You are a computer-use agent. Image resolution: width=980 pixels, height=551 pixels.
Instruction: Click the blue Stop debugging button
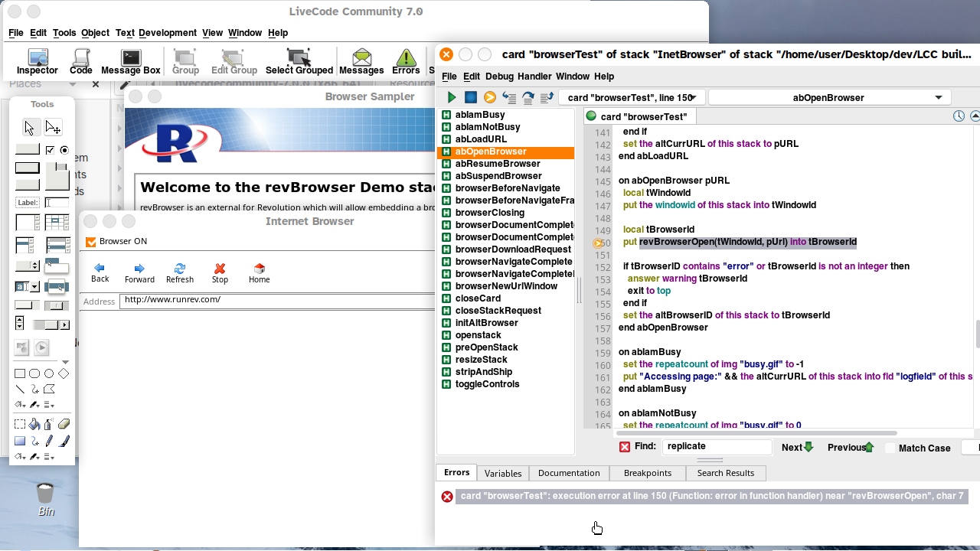[471, 97]
